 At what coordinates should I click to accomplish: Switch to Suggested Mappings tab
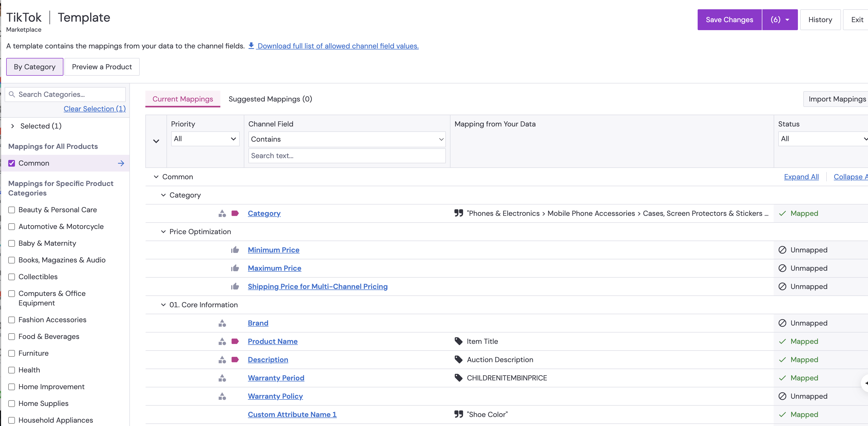tap(270, 99)
